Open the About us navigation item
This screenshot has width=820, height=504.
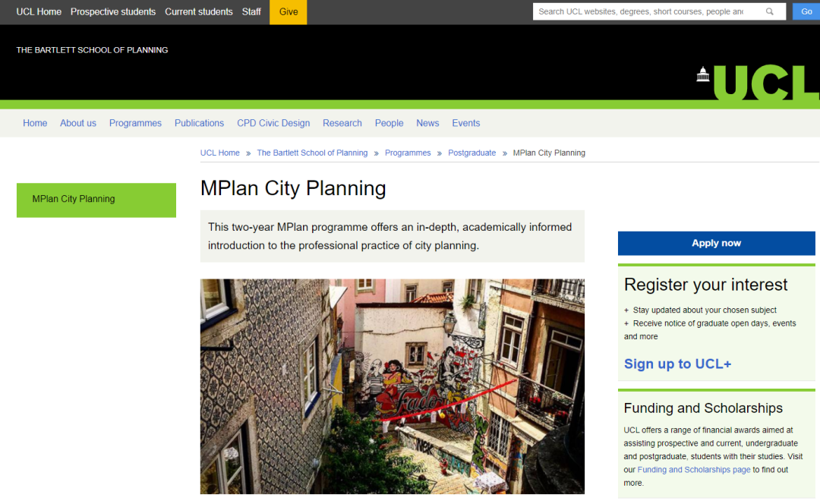(78, 123)
